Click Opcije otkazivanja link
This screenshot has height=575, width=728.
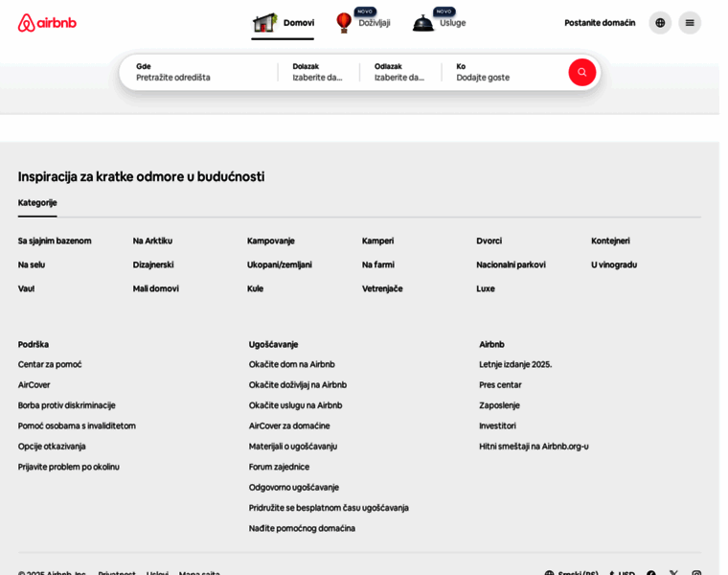coord(52,447)
